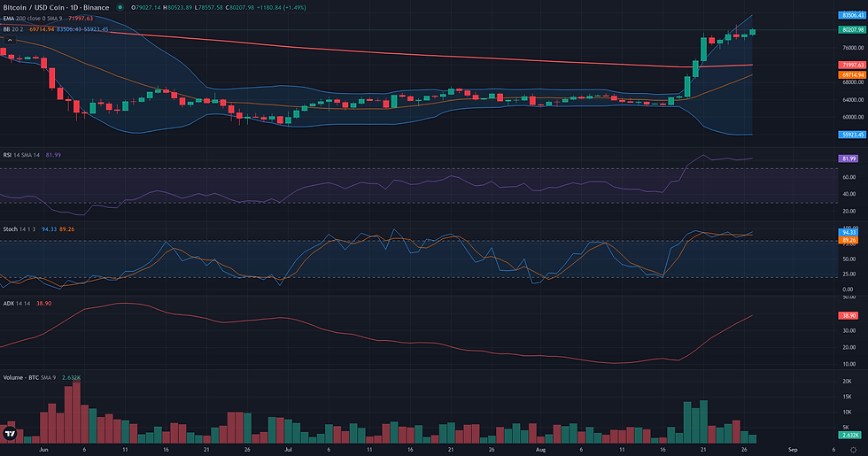The height and width of the screenshot is (456, 868).
Task: Select the ADX 14 14 legend
Action: [x=17, y=303]
